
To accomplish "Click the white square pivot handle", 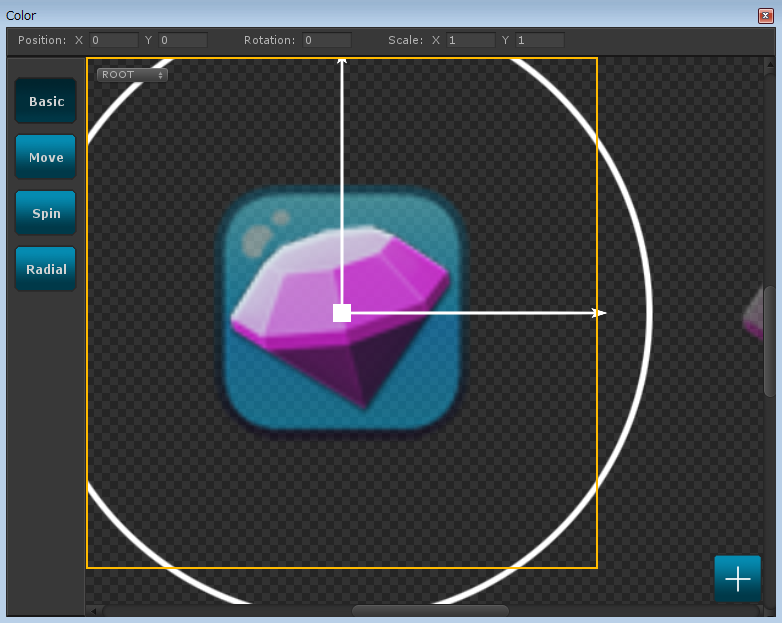I will (x=342, y=313).
